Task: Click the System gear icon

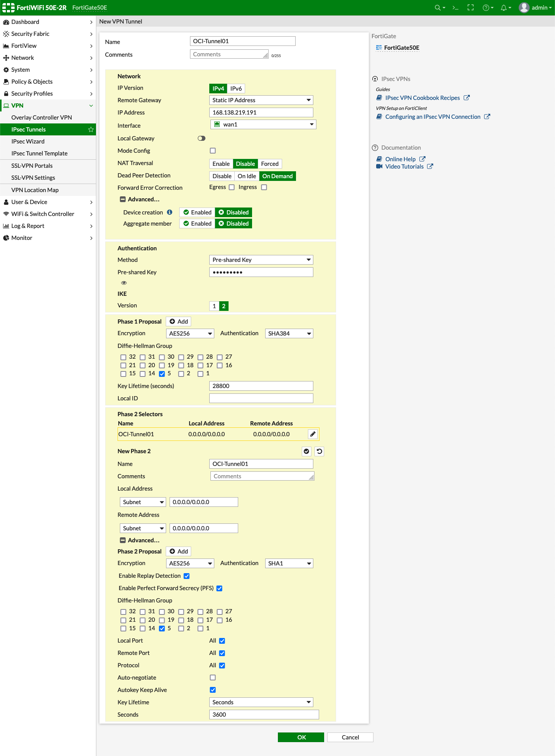Action: pos(6,70)
